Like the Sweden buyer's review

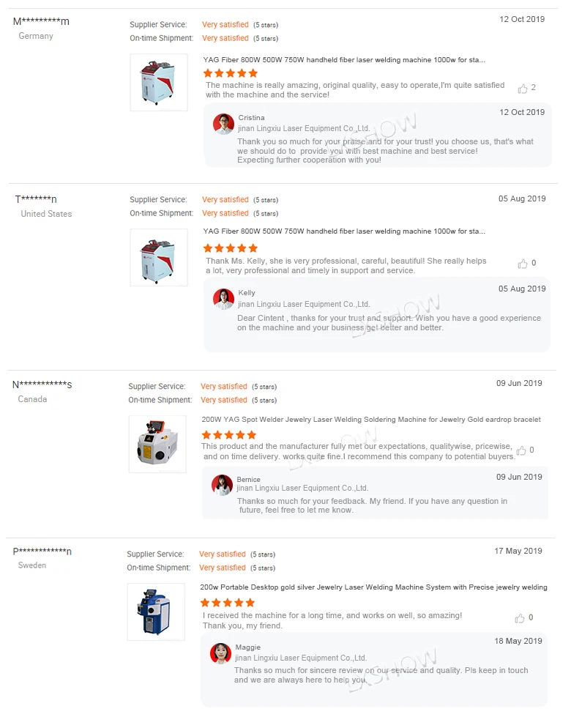(521, 618)
